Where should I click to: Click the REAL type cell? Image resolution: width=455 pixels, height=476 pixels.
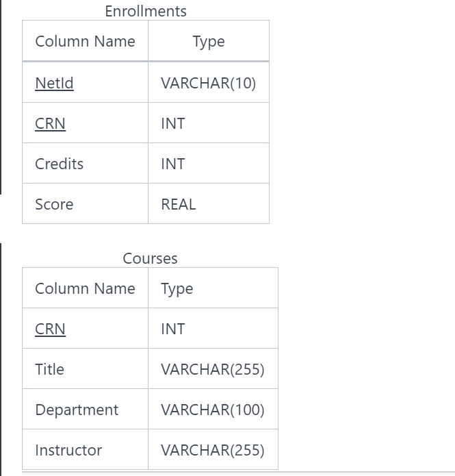click(178, 204)
